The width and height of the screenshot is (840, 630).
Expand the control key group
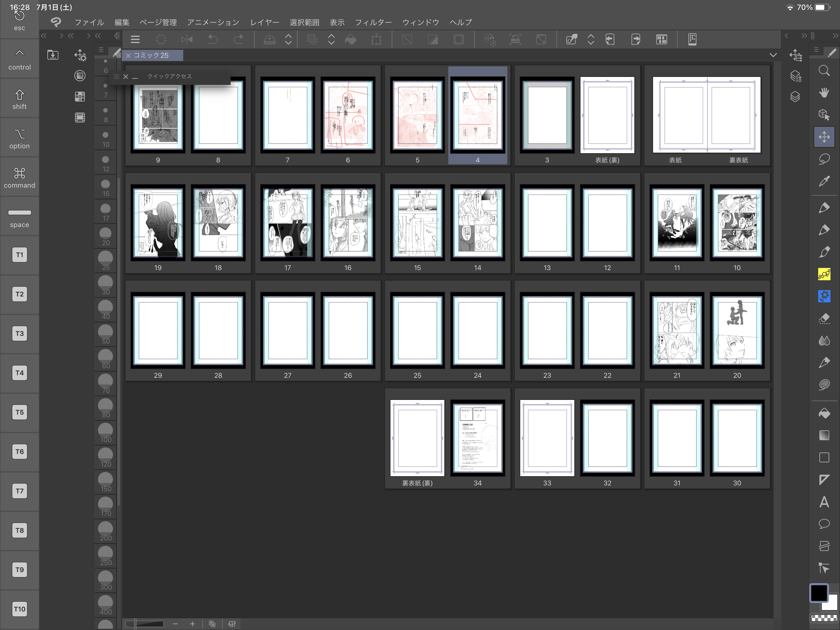coord(19,59)
